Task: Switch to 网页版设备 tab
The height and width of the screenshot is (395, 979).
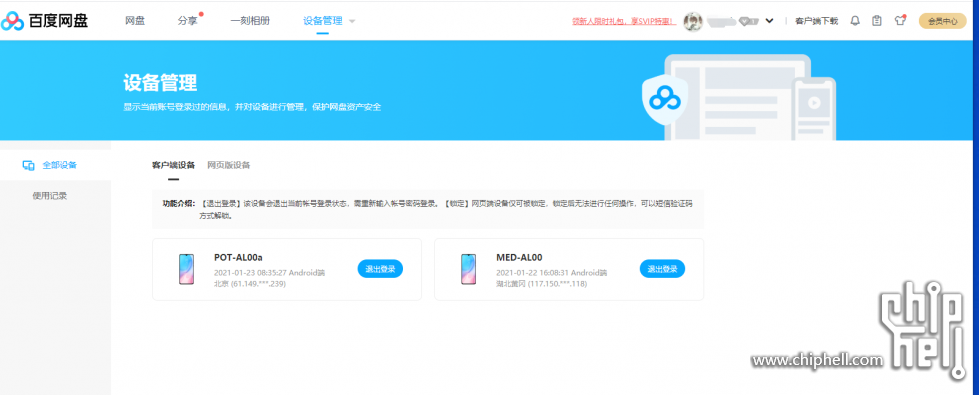Action: (229, 165)
